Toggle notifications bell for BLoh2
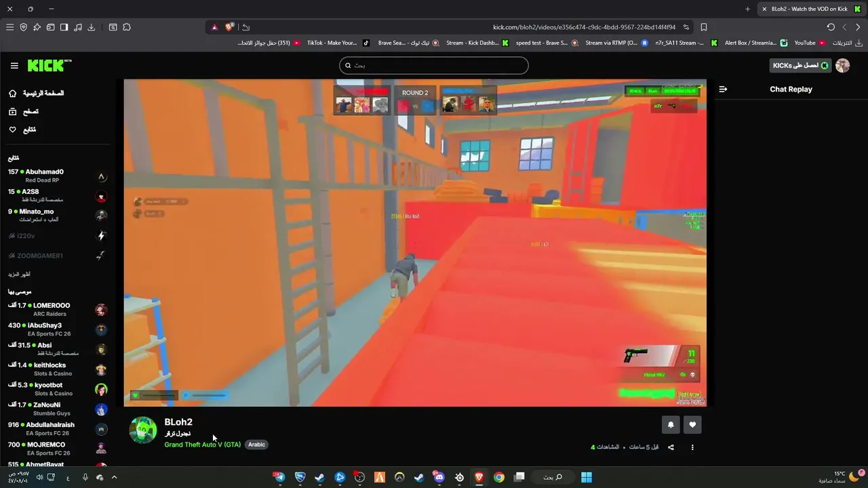The height and width of the screenshot is (488, 868). tap(671, 424)
